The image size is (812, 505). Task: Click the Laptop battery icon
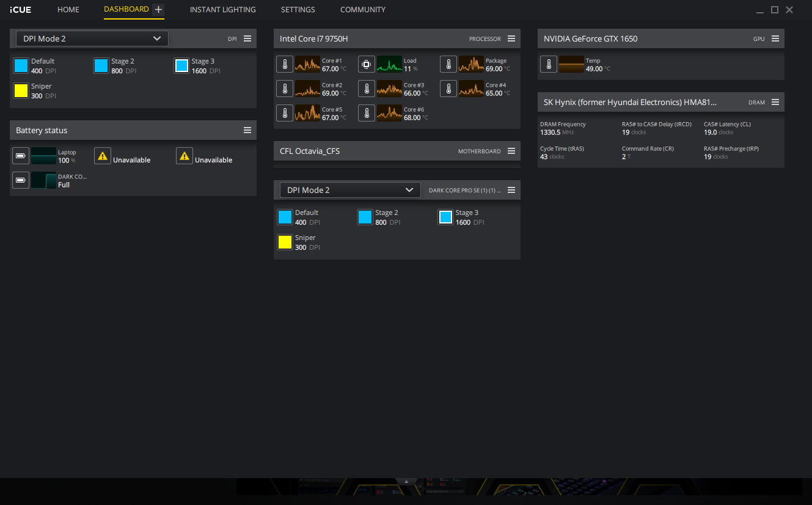[x=21, y=156]
